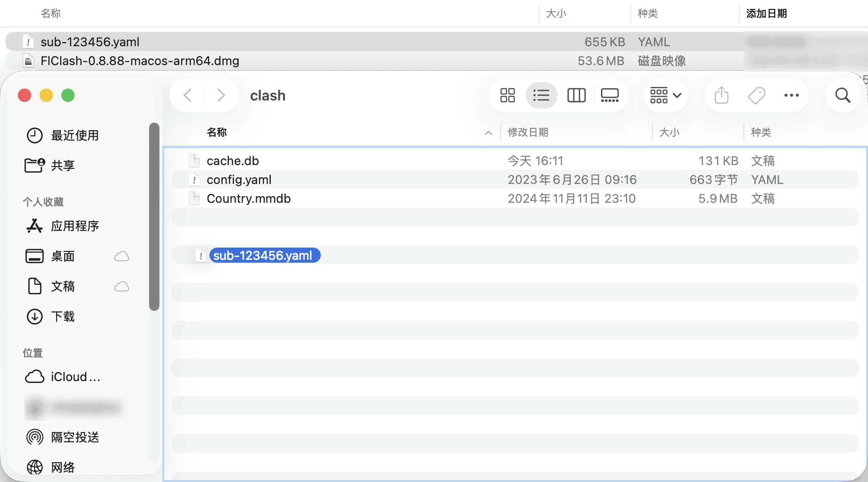Open 最近使用 in the sidebar
This screenshot has height=482, width=868.
(75, 135)
